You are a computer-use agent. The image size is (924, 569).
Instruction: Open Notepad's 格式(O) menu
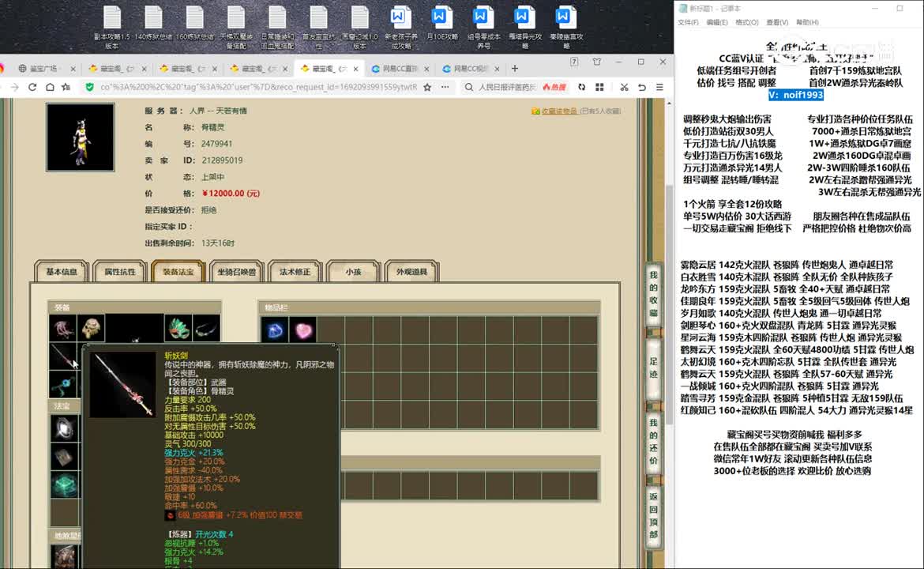tap(746, 22)
